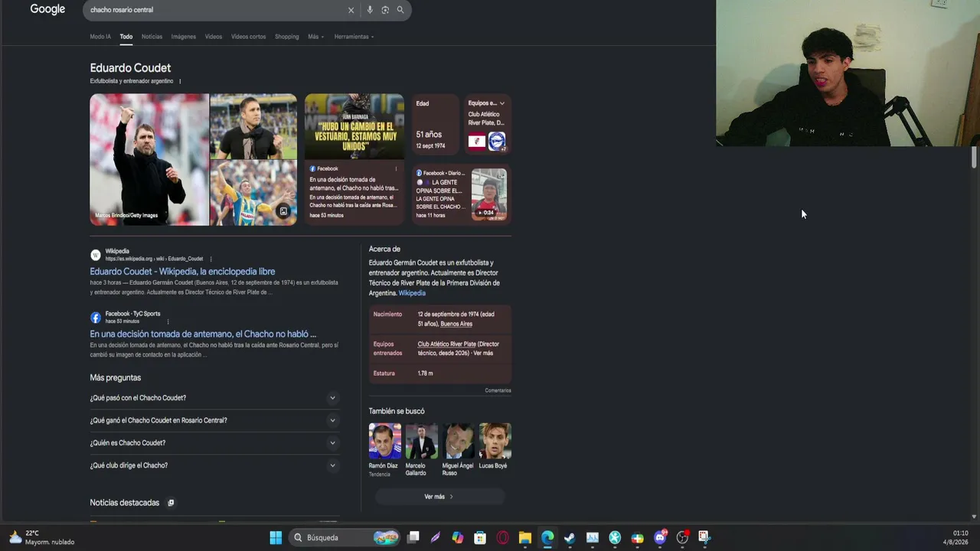The image size is (980, 551).
Task: Open large photo of Coudet credited Getty Images
Action: point(149,160)
